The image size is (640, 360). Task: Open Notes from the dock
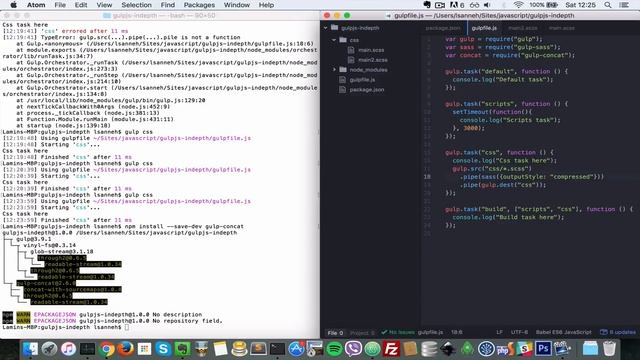click(x=220, y=349)
